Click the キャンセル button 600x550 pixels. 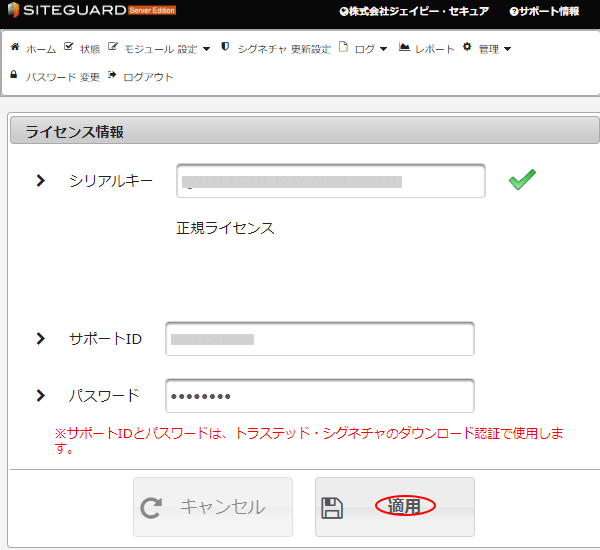213,507
